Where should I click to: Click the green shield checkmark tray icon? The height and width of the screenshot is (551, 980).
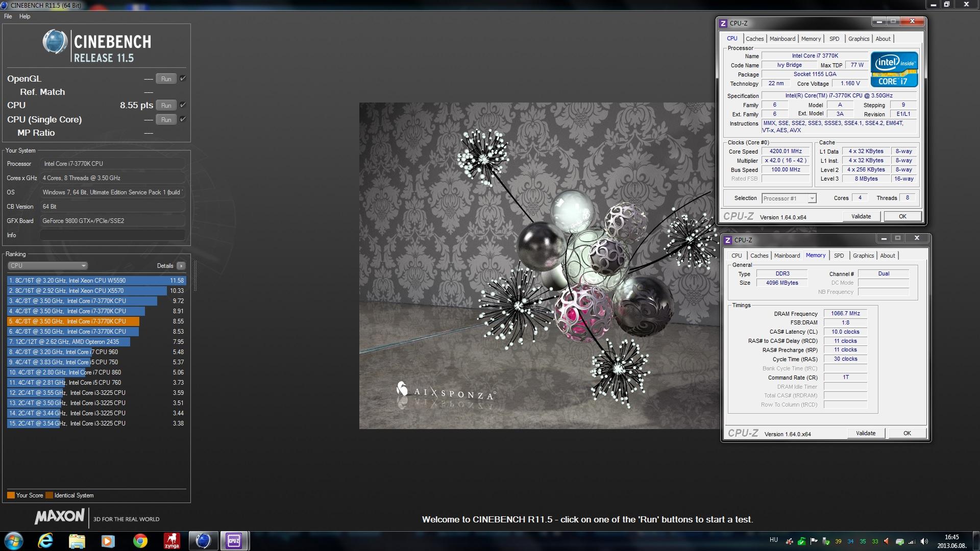[x=802, y=541]
